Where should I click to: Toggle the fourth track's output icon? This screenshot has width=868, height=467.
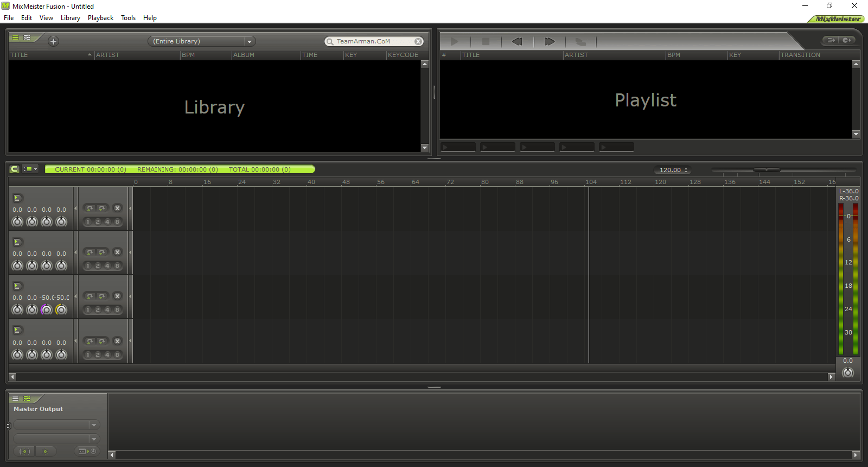tap(17, 330)
